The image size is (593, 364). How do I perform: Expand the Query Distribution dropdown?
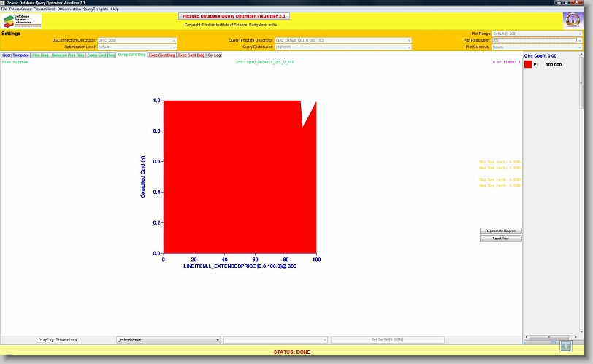point(343,47)
